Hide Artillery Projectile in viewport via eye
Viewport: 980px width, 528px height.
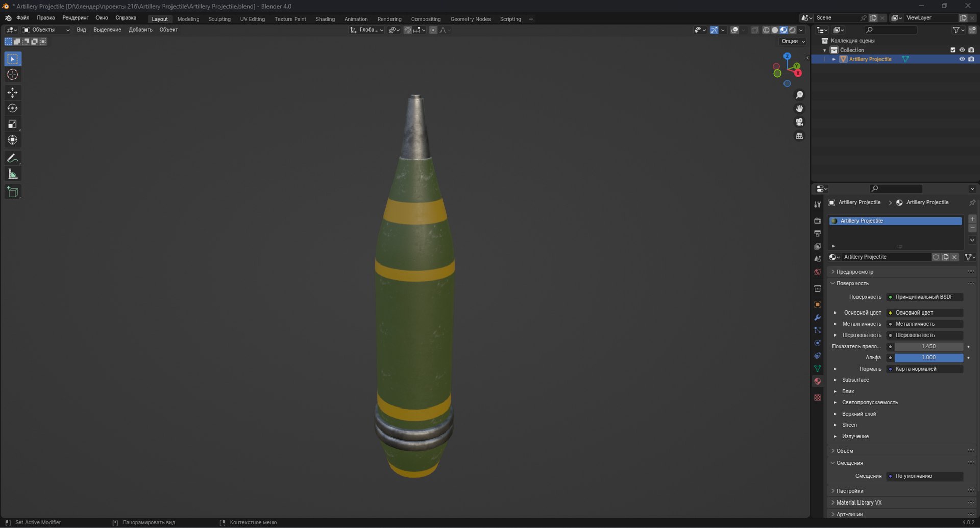coord(962,59)
